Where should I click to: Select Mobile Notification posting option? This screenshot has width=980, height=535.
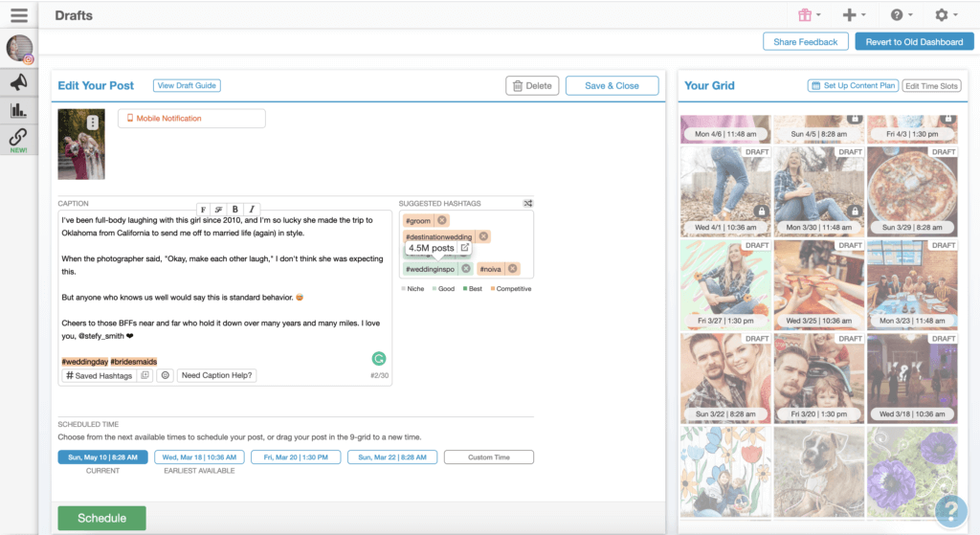(x=191, y=118)
